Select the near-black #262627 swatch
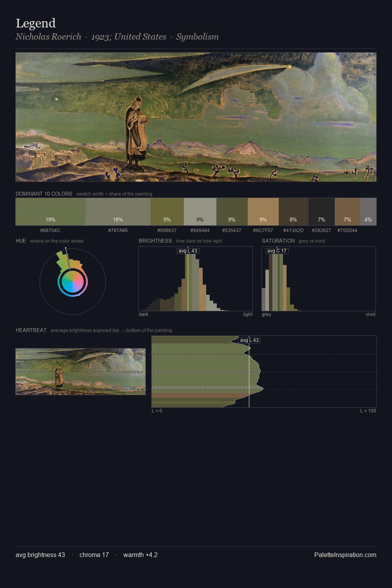Image resolution: width=392 pixels, height=588 pixels. coord(321,212)
